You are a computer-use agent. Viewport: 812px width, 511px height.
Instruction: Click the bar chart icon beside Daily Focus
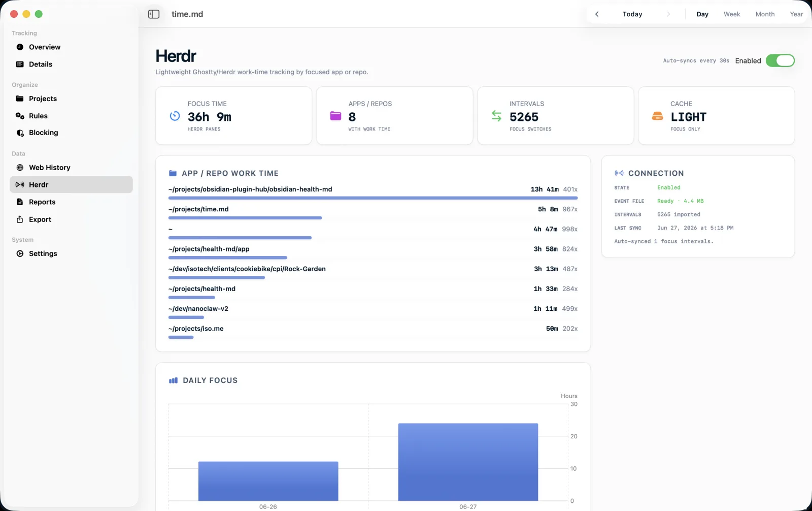173,380
